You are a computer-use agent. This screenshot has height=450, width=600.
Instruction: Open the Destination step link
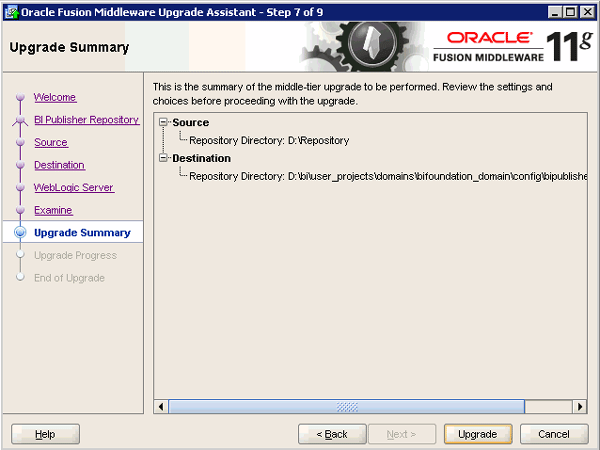pos(59,165)
